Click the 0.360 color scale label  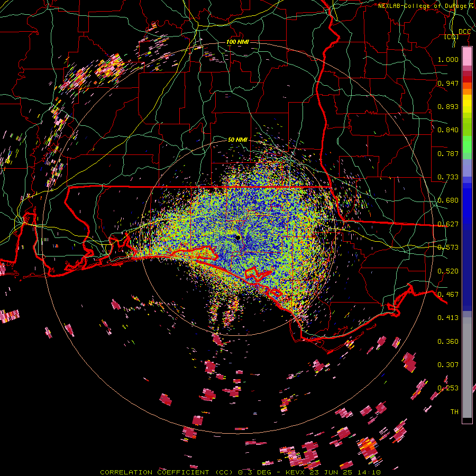click(x=448, y=341)
